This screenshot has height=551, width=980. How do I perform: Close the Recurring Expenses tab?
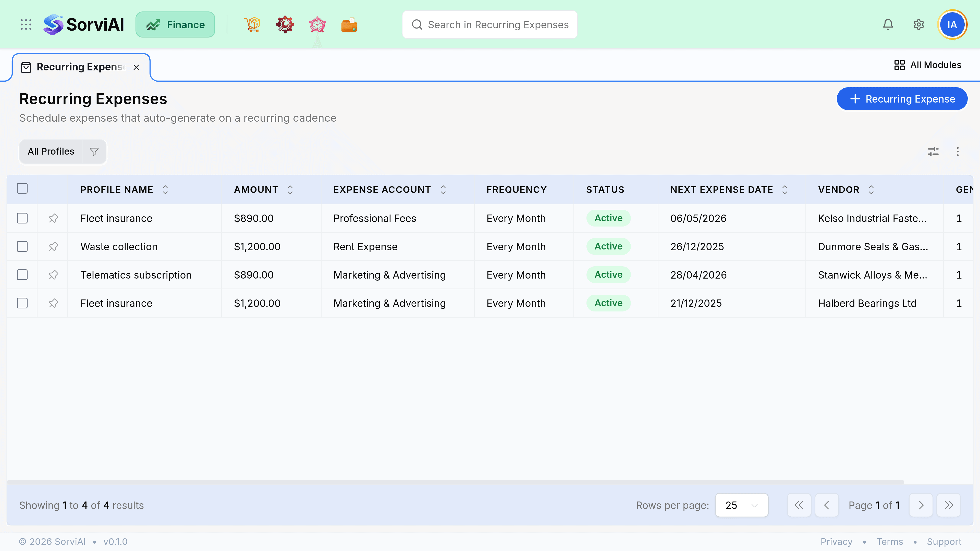click(136, 67)
